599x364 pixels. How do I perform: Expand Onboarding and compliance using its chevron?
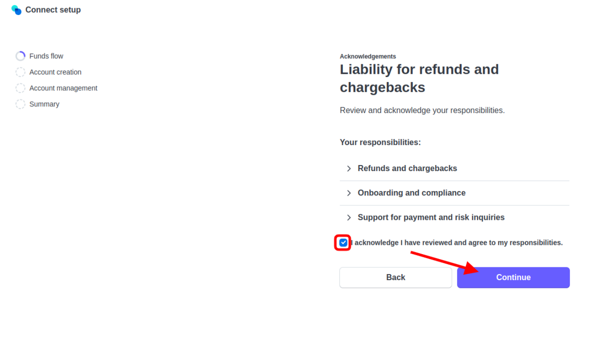(349, 193)
